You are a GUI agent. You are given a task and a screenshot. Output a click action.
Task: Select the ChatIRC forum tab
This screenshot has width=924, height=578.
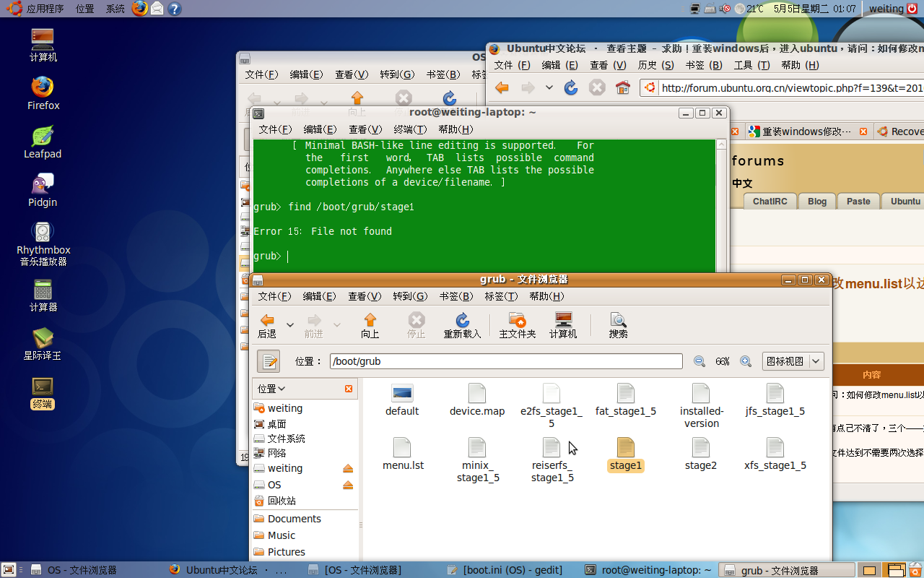(770, 202)
